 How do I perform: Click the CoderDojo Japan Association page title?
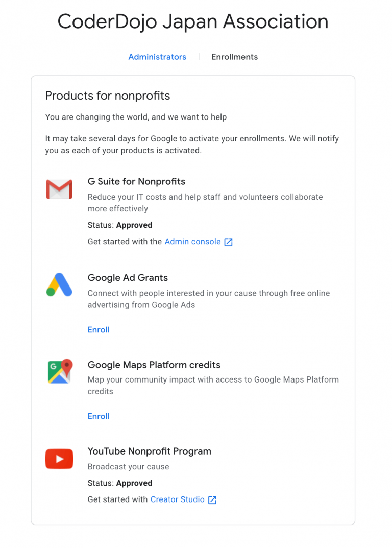192,21
